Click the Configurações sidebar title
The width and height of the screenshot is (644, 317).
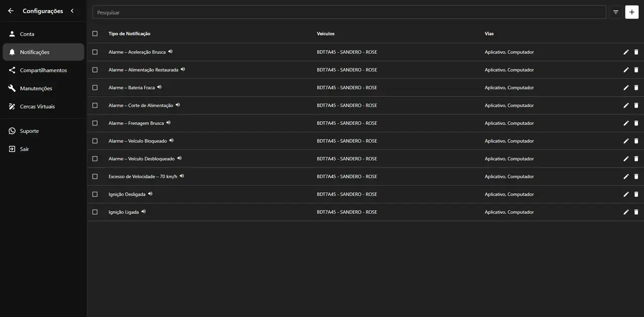[x=43, y=11]
